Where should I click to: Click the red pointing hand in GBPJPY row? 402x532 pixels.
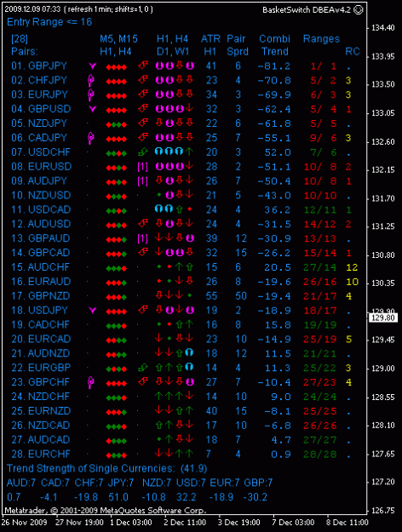pos(143,66)
